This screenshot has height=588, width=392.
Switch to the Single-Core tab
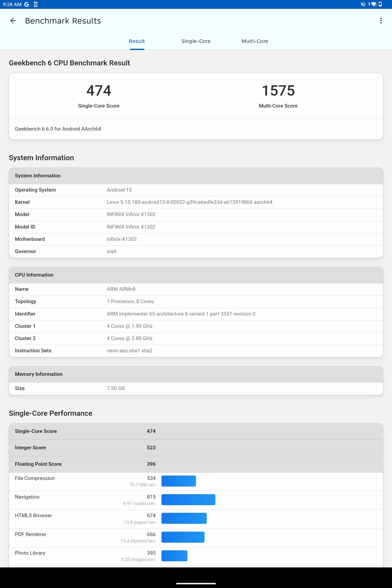[x=196, y=41]
